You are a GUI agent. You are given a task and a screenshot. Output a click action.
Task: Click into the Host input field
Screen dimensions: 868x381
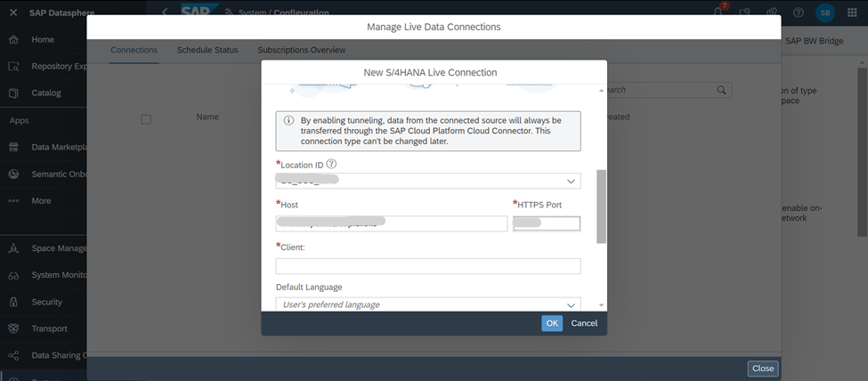coord(392,223)
